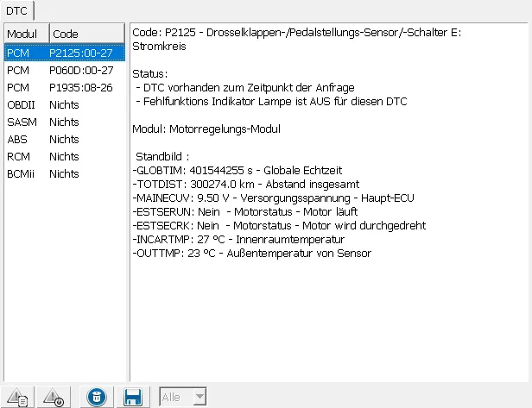Select the ABS module row
Viewport: 532px width, 408px height.
pyautogui.click(x=17, y=139)
